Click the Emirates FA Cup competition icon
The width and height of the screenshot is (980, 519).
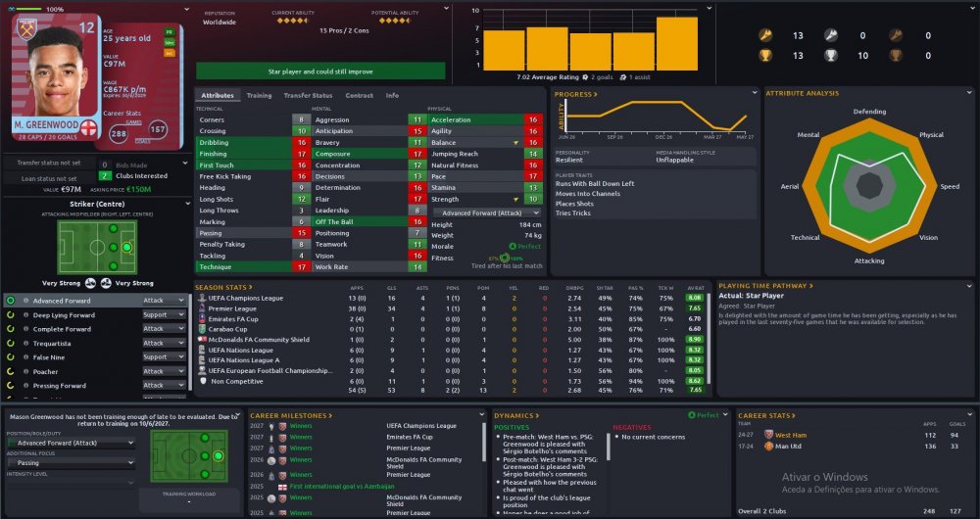[202, 319]
